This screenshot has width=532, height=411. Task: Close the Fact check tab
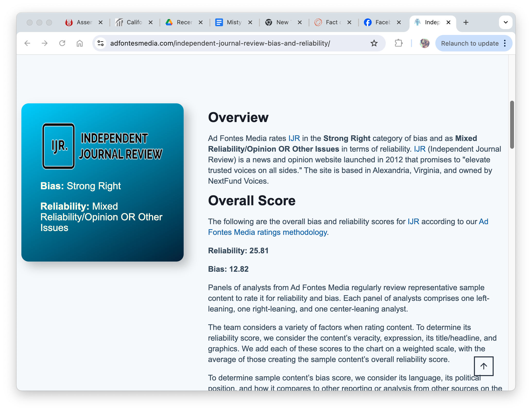click(x=349, y=22)
